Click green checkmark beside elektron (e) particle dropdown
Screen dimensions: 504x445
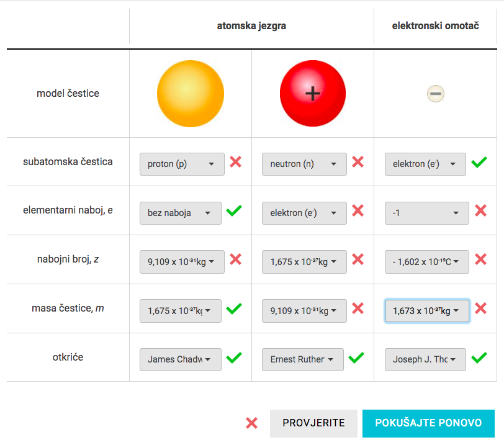(x=479, y=162)
